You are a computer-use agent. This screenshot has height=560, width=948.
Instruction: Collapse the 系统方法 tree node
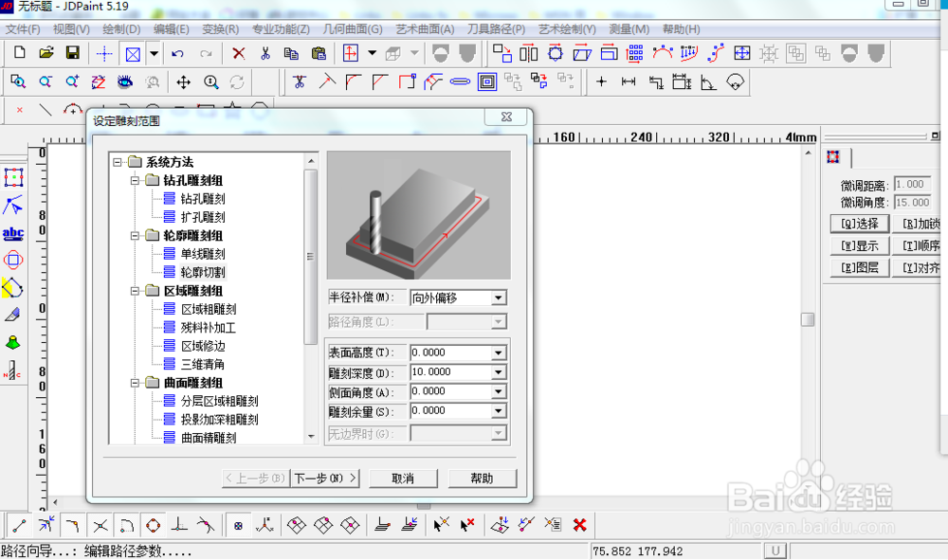(118, 162)
